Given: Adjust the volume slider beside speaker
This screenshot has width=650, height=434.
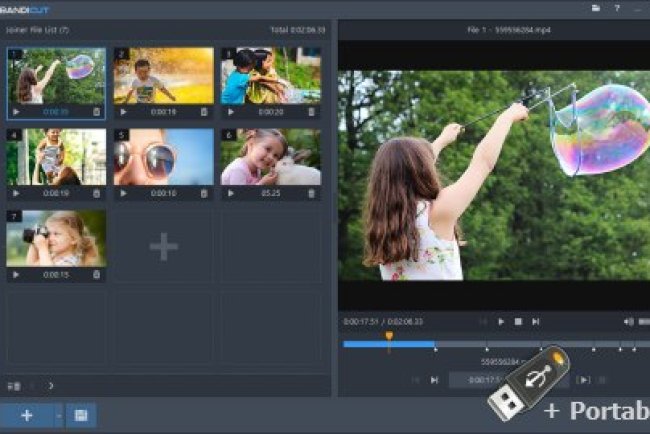Looking at the screenshot, I should coord(644,322).
